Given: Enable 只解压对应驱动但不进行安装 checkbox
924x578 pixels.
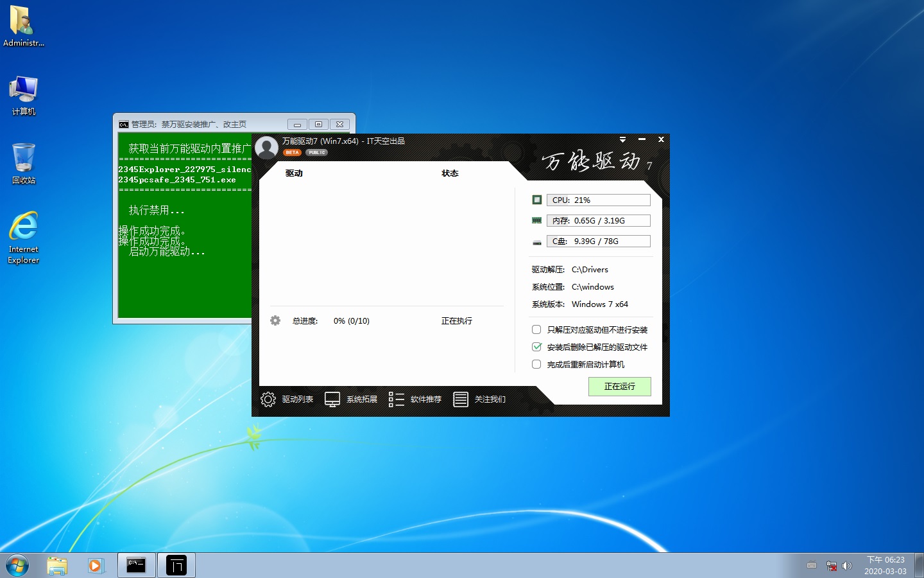Looking at the screenshot, I should [536, 329].
